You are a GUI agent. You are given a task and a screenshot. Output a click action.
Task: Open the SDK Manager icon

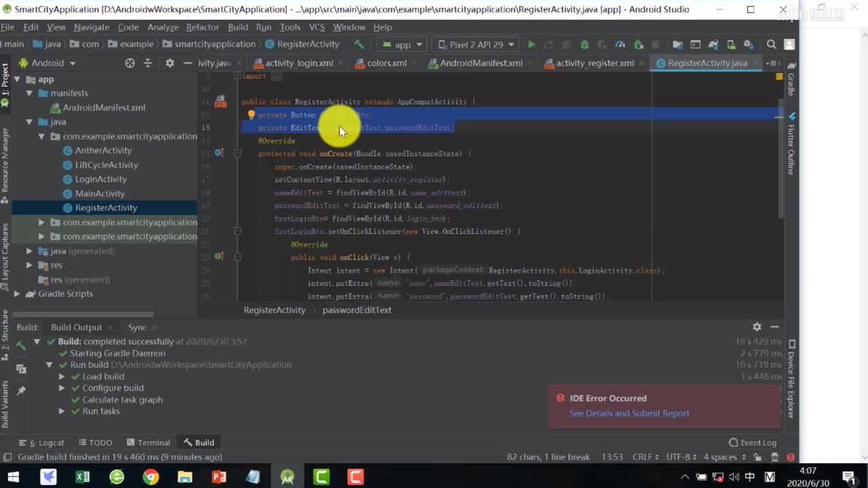click(749, 45)
